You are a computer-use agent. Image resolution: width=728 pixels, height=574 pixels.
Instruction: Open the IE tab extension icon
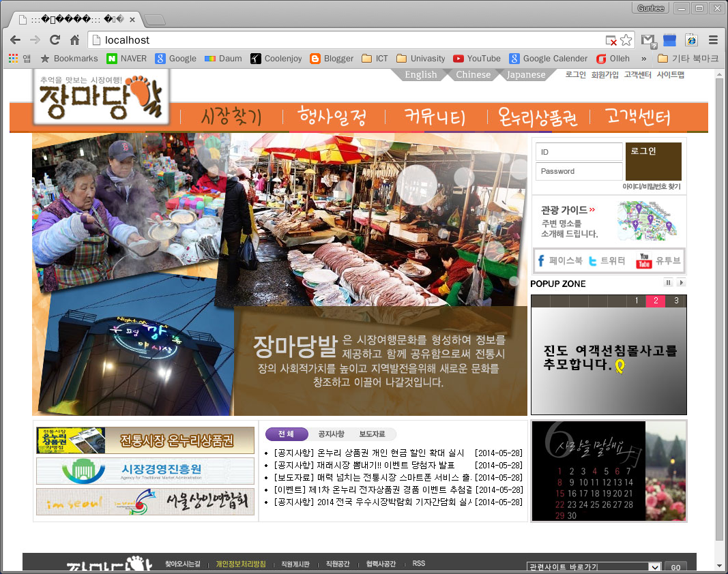coord(691,40)
